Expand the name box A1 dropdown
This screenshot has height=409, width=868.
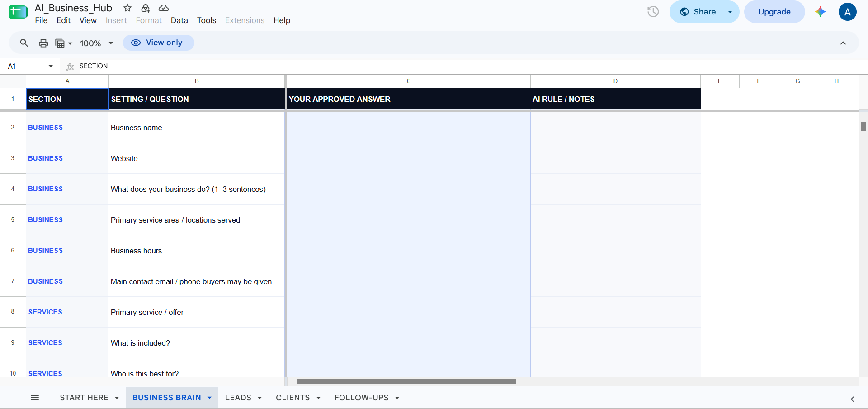point(51,66)
